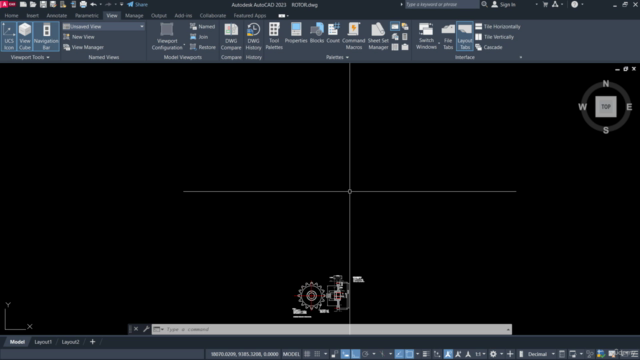Click the Undo arrow

point(93,4)
